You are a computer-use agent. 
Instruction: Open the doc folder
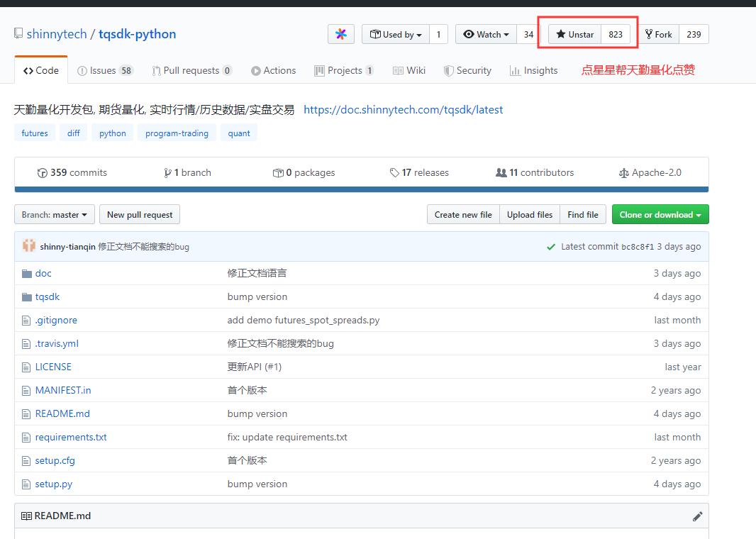point(43,273)
